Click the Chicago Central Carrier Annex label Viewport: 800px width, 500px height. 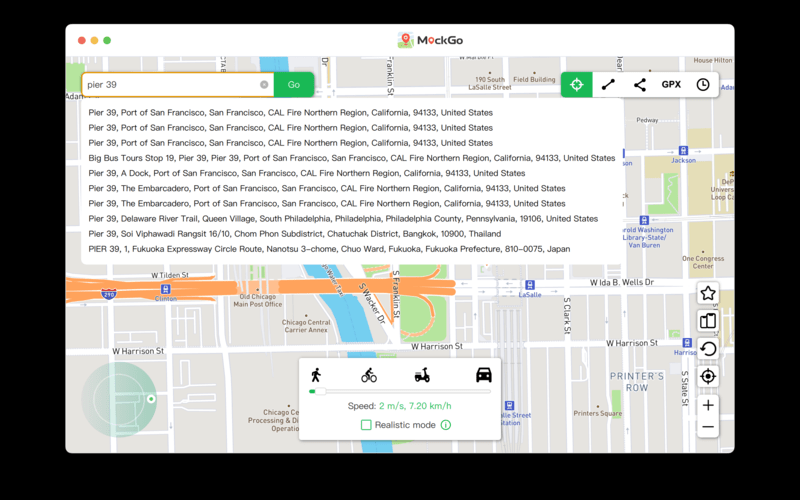(306, 326)
